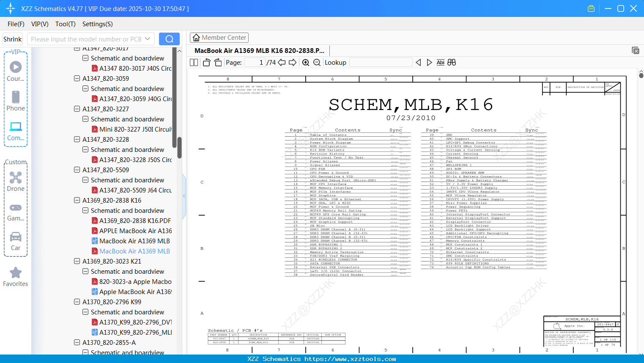Rotate the page counterclockwise
The height and width of the screenshot is (363, 644).
point(206,63)
